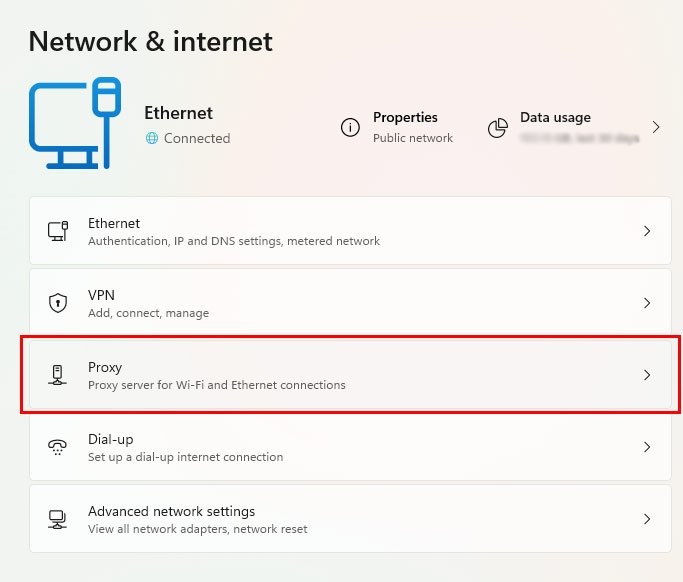
Task: Expand the Data usage chevron arrow
Action: pyautogui.click(x=656, y=127)
